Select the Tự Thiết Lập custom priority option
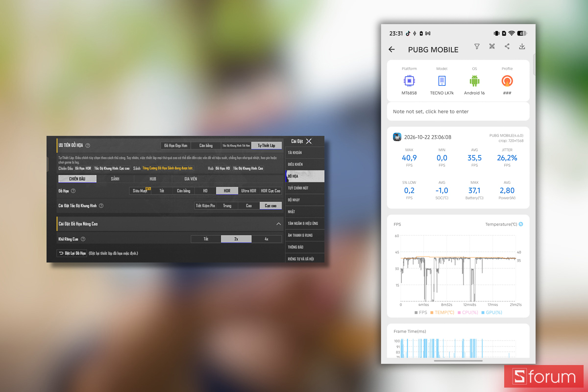 (267, 146)
